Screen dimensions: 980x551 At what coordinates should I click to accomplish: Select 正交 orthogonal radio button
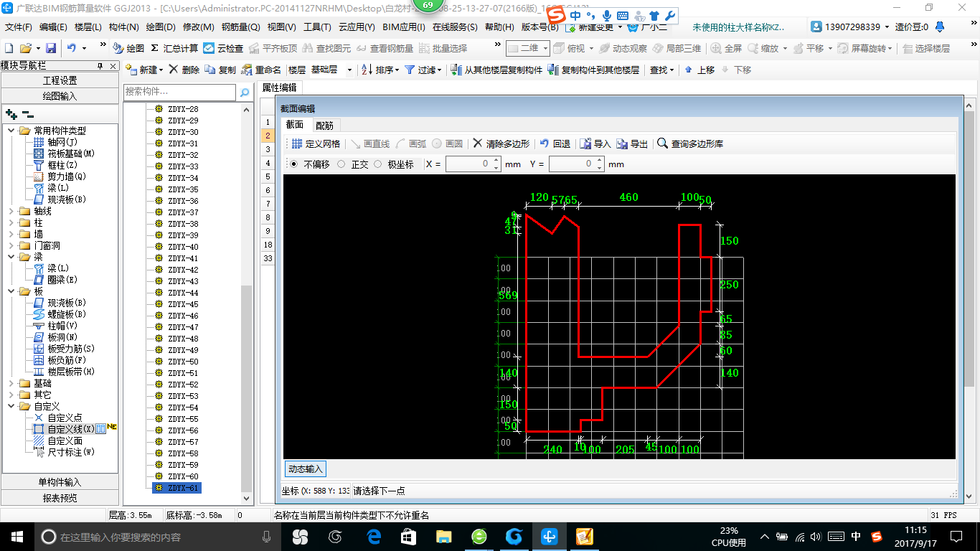click(x=341, y=164)
